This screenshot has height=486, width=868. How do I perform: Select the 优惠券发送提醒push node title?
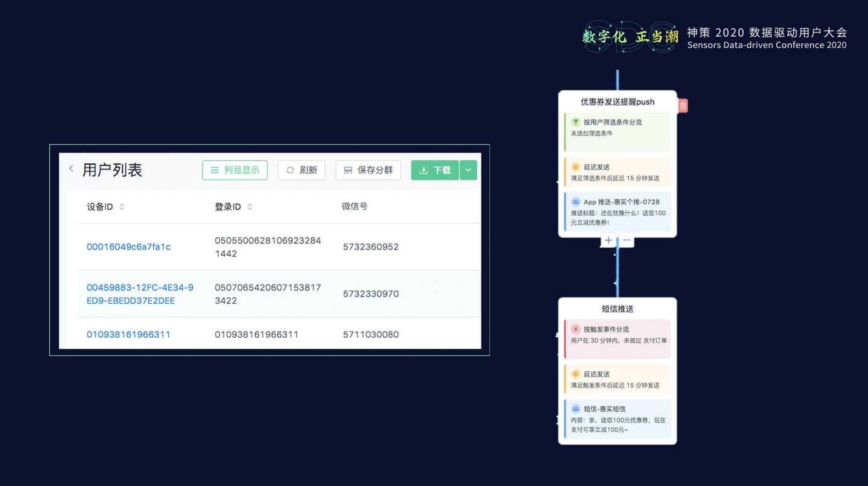coord(617,102)
